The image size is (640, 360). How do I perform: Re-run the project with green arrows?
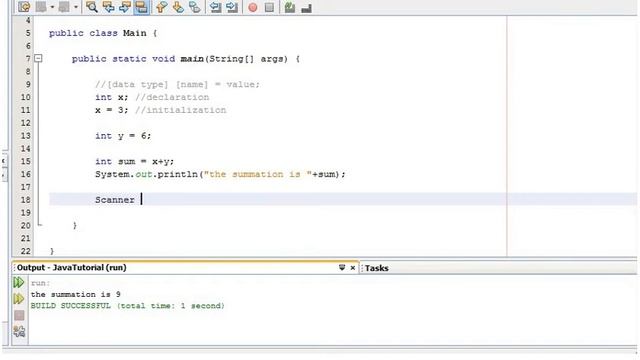[19, 282]
